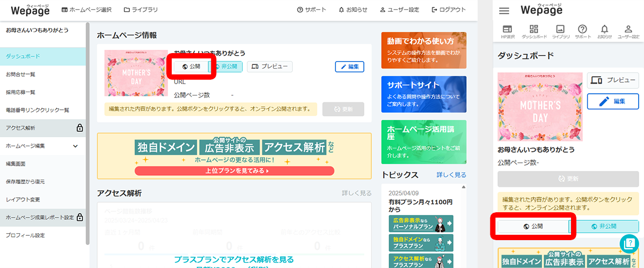Open ホームページ選択 in the top menu
This screenshot has width=644, height=268.
[x=87, y=10]
